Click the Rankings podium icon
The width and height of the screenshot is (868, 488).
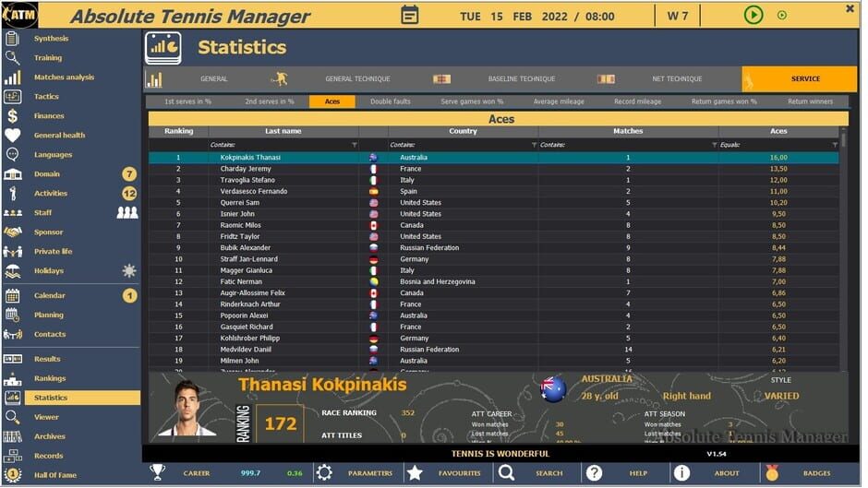click(12, 380)
